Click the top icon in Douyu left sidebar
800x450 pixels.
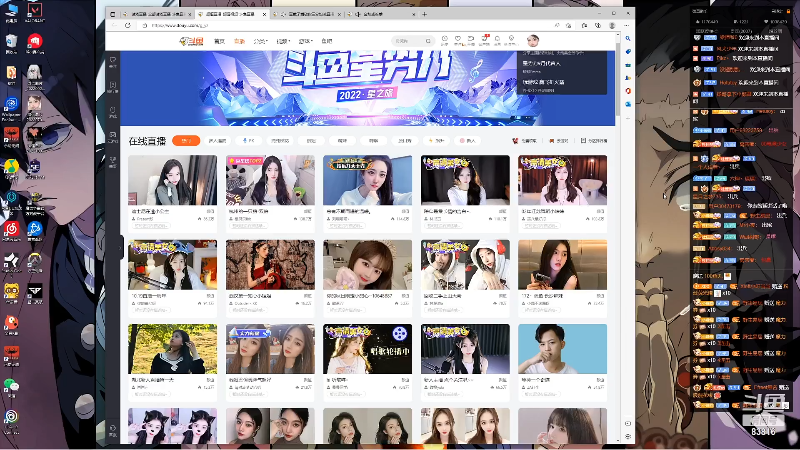click(x=113, y=62)
